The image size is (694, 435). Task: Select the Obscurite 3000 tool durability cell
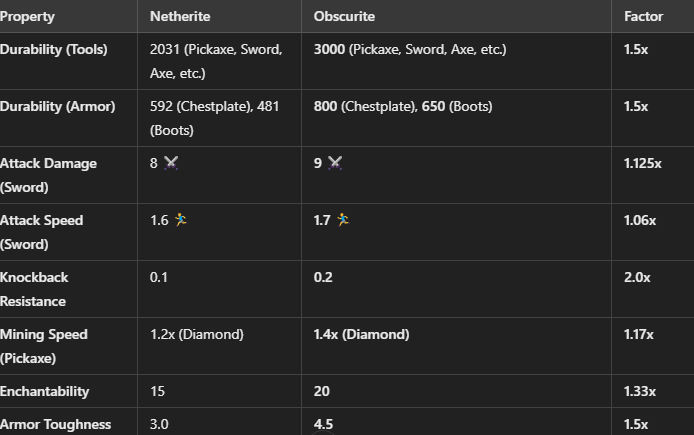click(x=410, y=49)
